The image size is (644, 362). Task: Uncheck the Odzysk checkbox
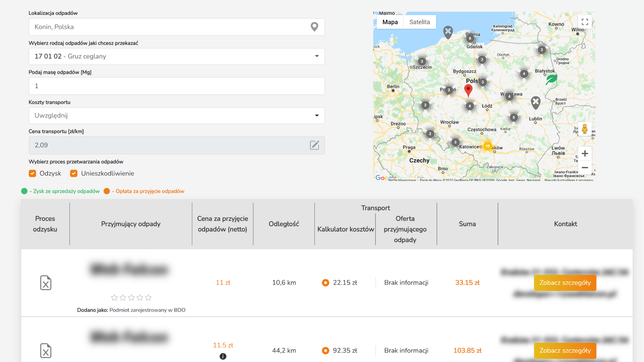[x=33, y=173]
